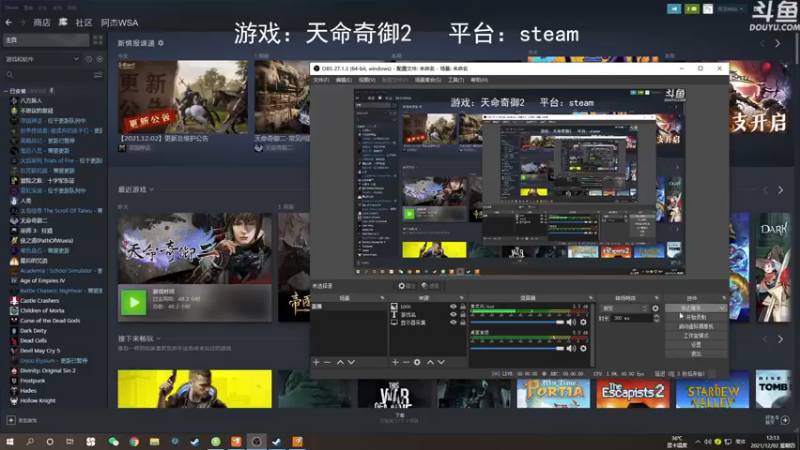Open first mixer channel settings gear

coord(583,322)
